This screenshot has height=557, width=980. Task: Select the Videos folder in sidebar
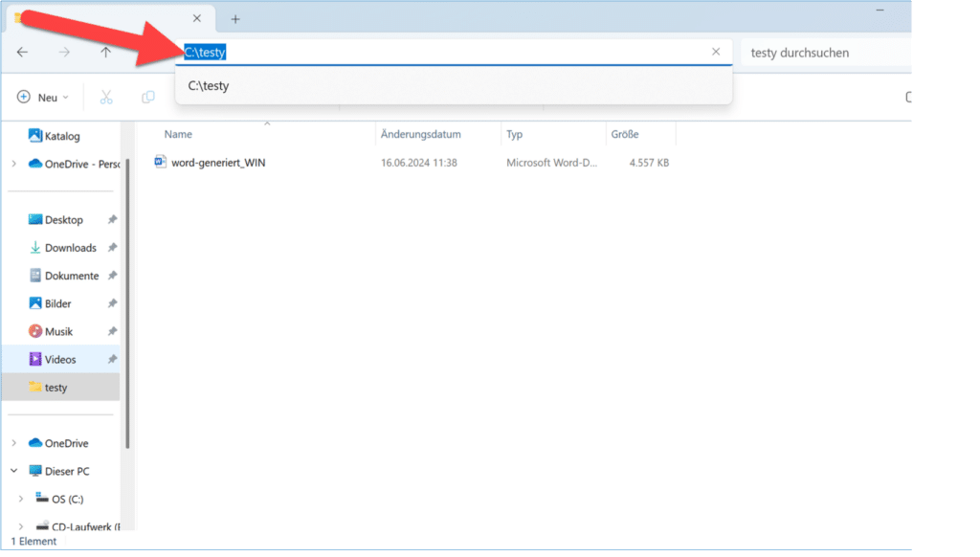coord(59,359)
